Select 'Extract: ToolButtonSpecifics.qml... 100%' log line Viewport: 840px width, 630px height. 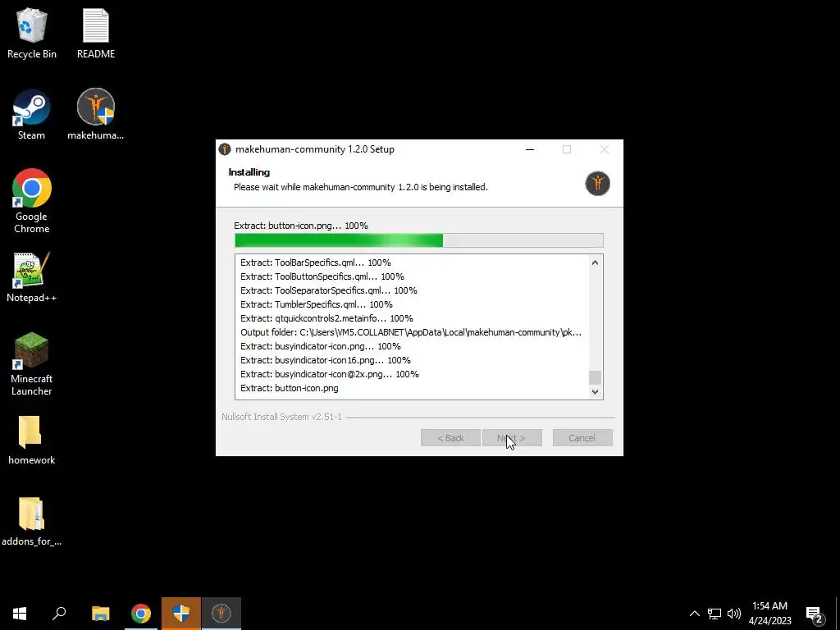(x=322, y=276)
